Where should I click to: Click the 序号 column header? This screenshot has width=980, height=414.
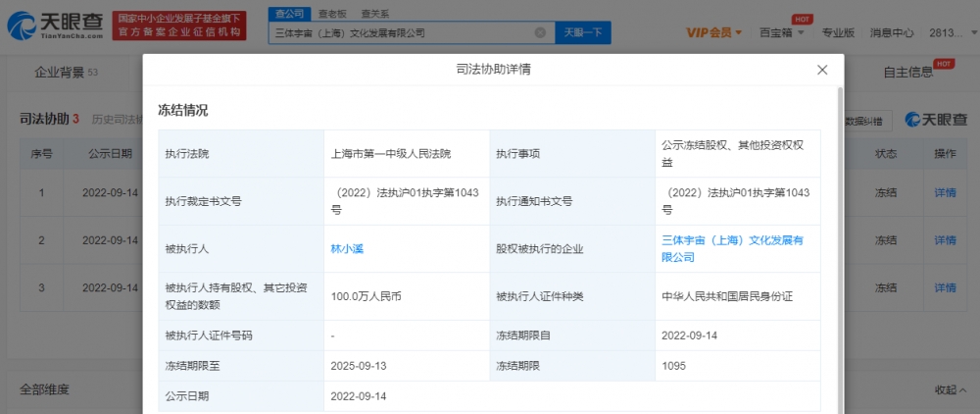click(x=41, y=154)
